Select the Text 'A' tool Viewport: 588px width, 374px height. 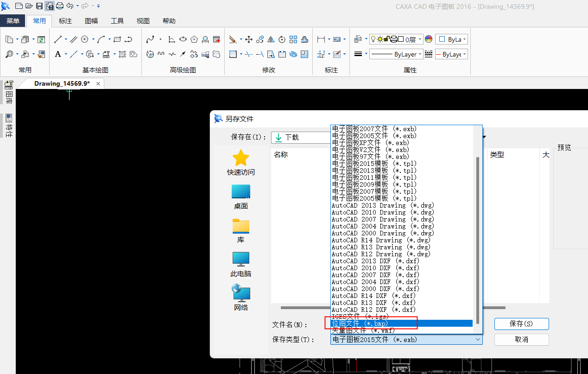(58, 54)
